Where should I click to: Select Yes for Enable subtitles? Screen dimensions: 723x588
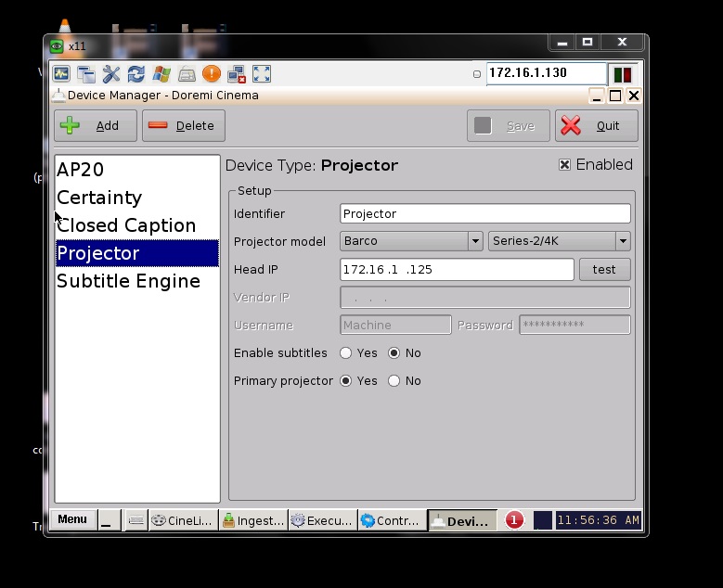click(345, 353)
